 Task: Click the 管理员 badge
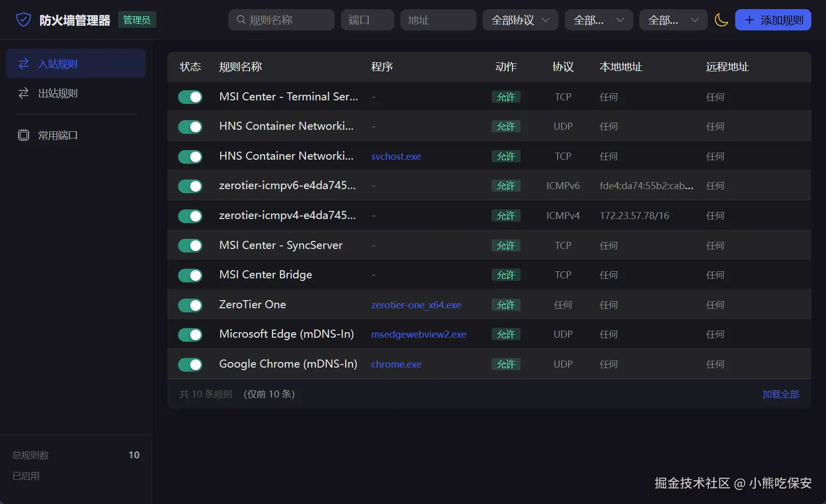(x=137, y=20)
